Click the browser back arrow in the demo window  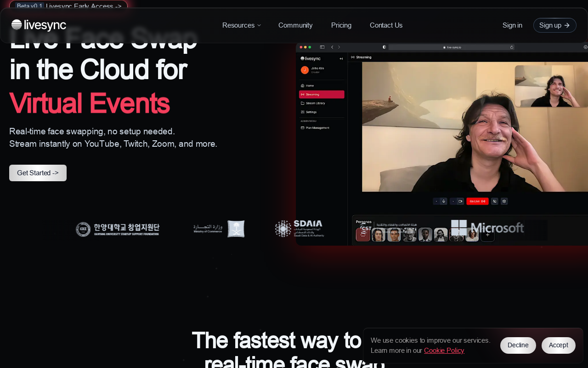point(332,47)
